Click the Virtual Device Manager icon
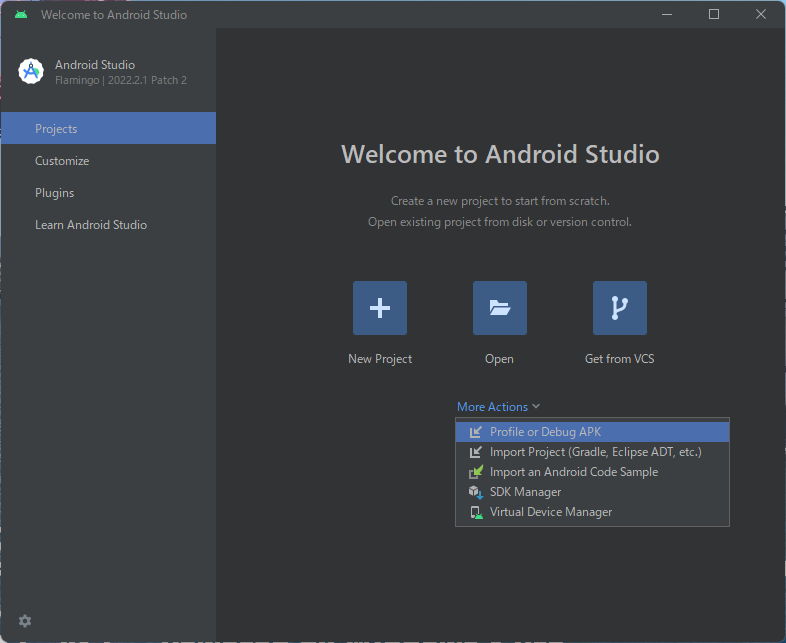The height and width of the screenshot is (643, 786). coord(476,512)
